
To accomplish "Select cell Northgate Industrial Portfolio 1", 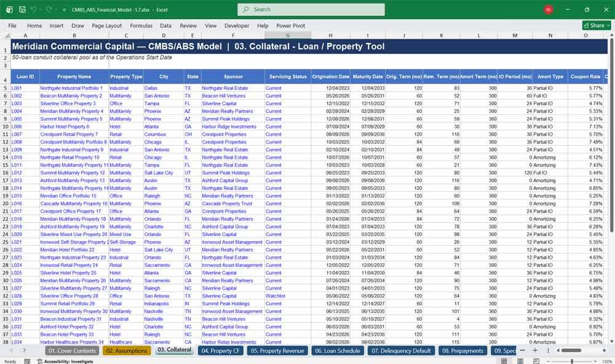I will point(74,89).
